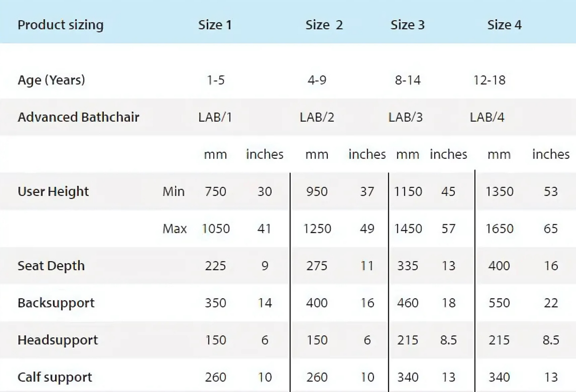Click the Seat Depth row label

coord(51,266)
